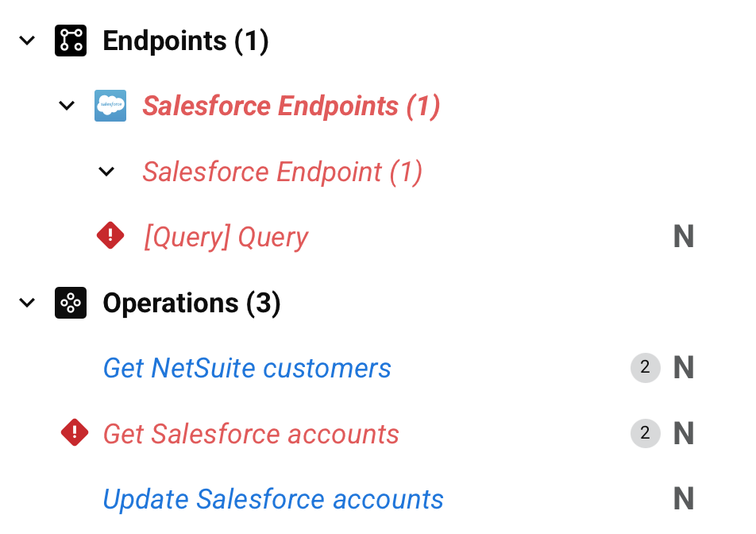This screenshot has height=534, width=756.
Task: Click the Salesforce cloud logo icon
Action: [110, 106]
